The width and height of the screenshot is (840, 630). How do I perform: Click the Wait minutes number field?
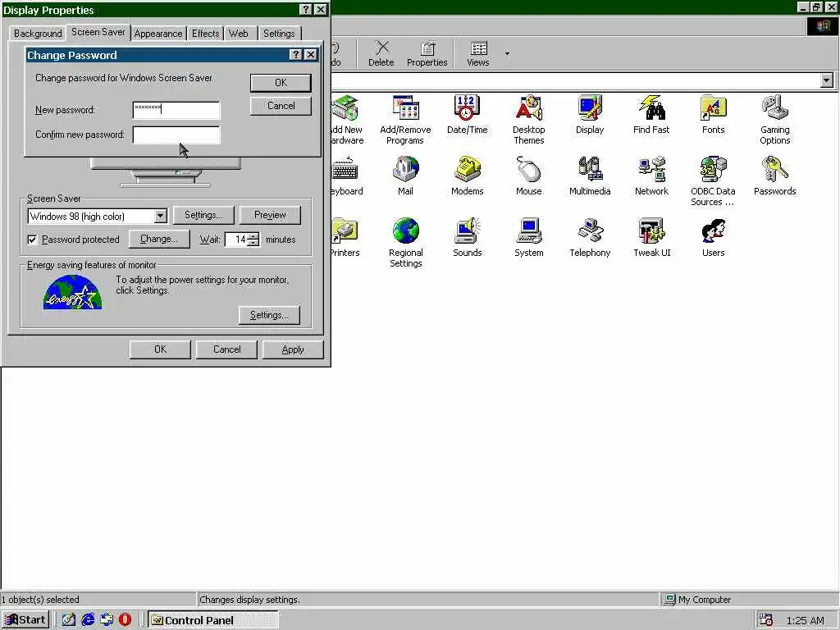pyautogui.click(x=236, y=240)
